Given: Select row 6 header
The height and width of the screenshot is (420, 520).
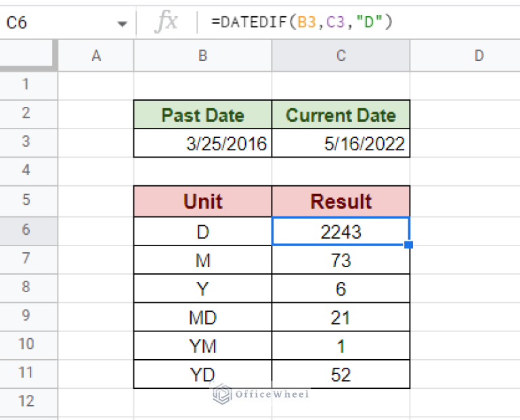Looking at the screenshot, I should coord(26,229).
